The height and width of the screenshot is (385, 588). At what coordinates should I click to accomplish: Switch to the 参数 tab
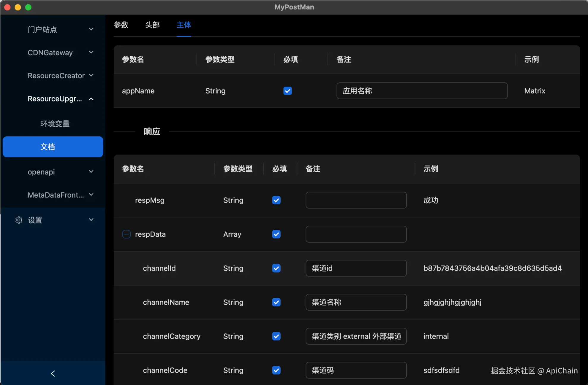pos(121,25)
